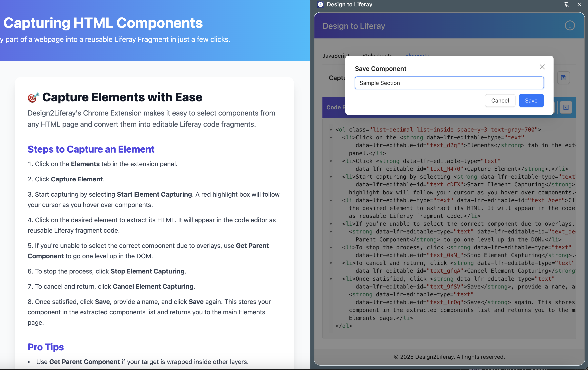Collapse the "Once satisfied, click" code line

point(331,279)
